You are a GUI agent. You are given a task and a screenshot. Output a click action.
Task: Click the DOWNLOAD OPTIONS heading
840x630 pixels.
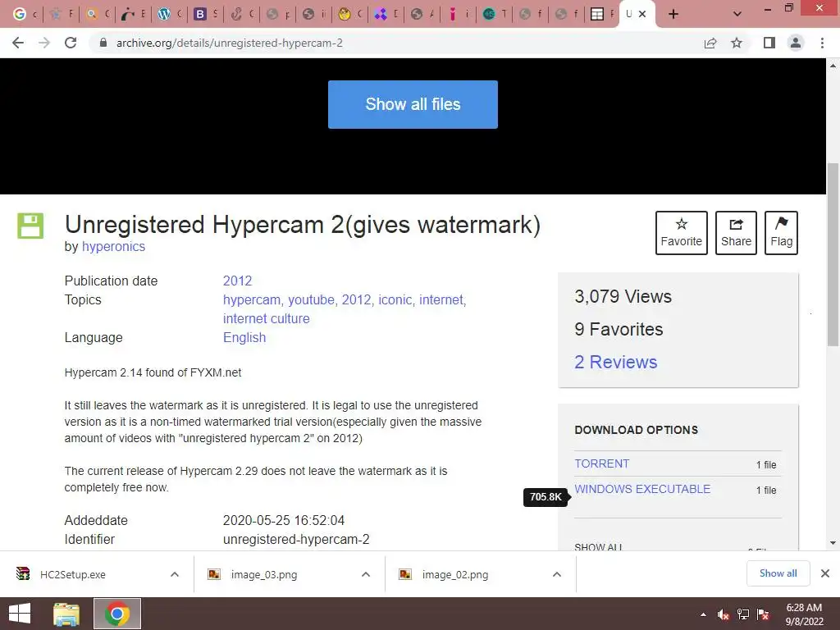[636, 430]
